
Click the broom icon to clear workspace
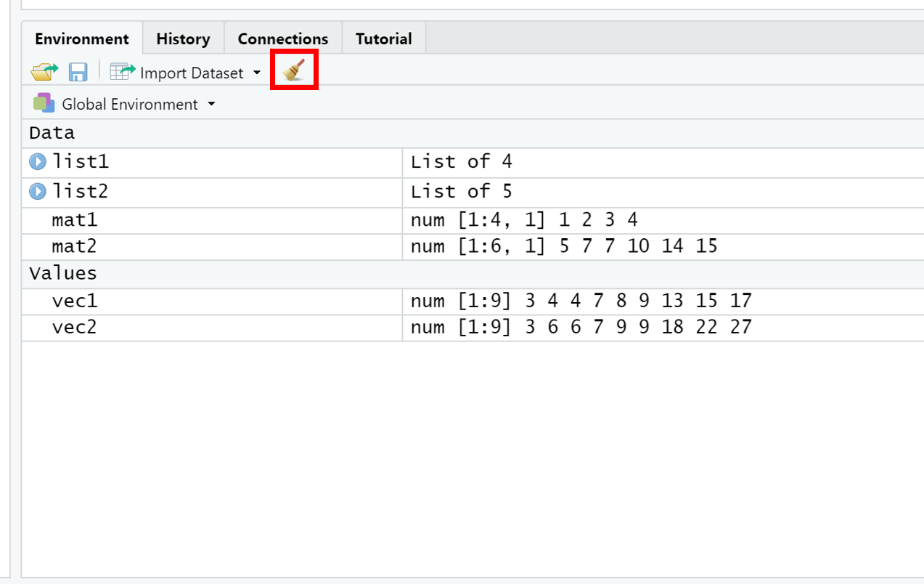pos(294,70)
